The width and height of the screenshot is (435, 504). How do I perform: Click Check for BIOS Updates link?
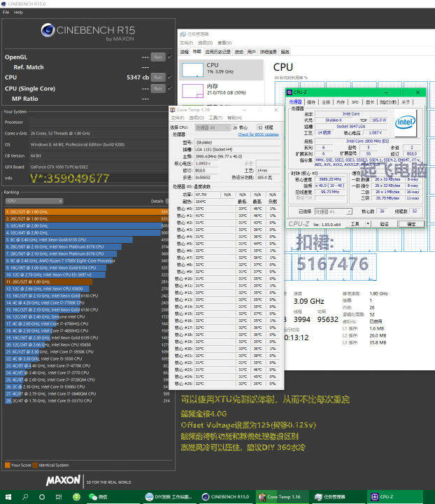pyautogui.click(x=258, y=134)
